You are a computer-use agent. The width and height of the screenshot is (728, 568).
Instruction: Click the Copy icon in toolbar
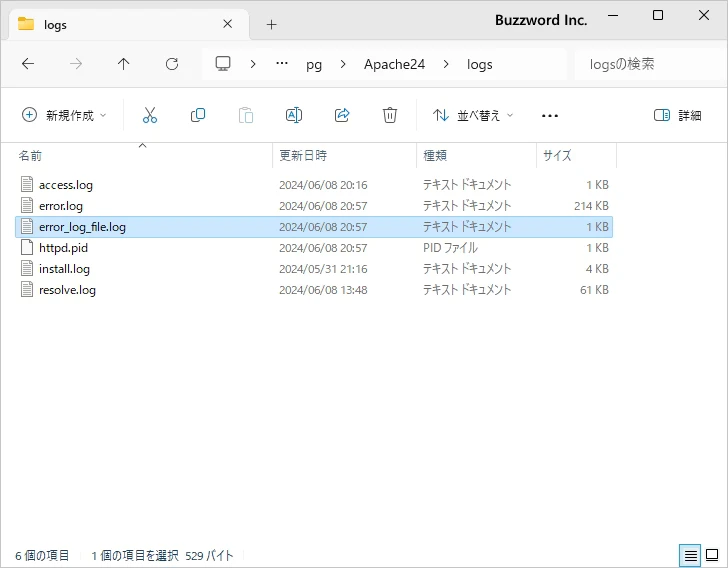pos(198,115)
